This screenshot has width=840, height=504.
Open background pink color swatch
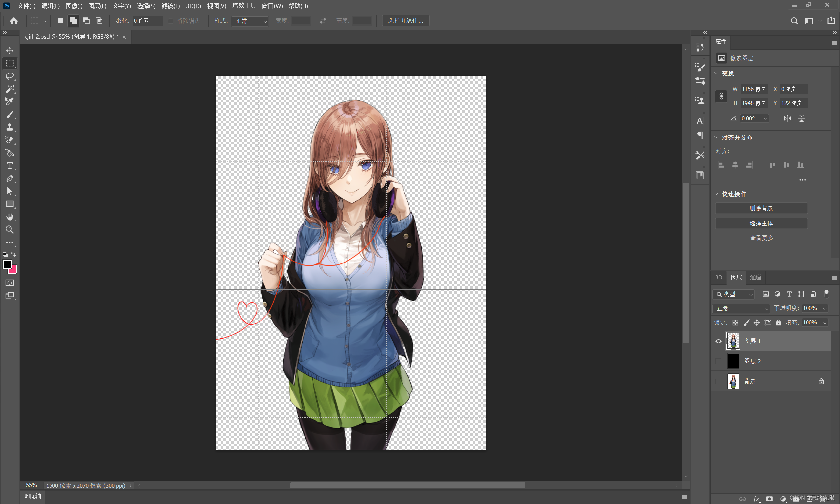pyautogui.click(x=13, y=270)
